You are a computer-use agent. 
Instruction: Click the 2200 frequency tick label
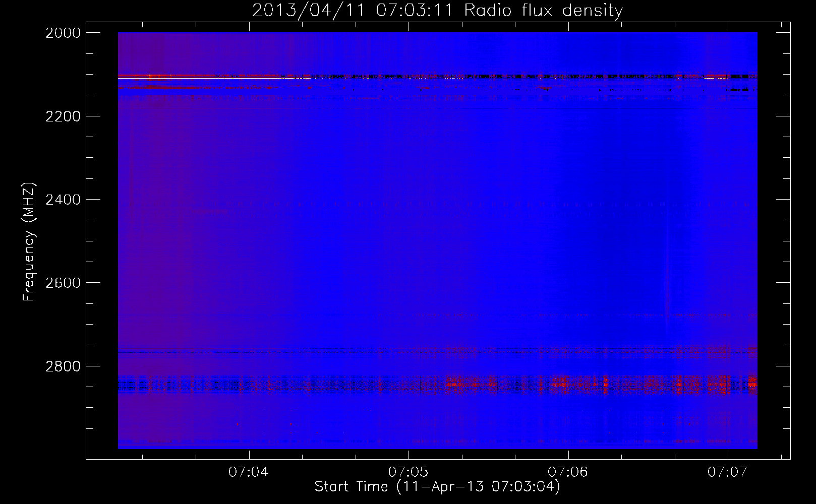pos(63,116)
